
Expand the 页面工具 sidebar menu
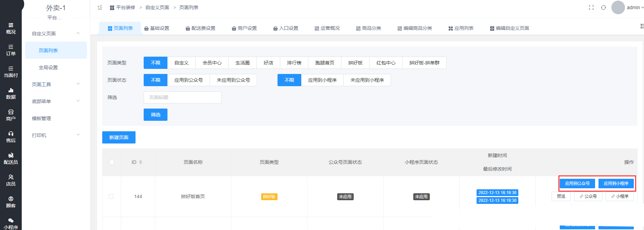(x=56, y=84)
